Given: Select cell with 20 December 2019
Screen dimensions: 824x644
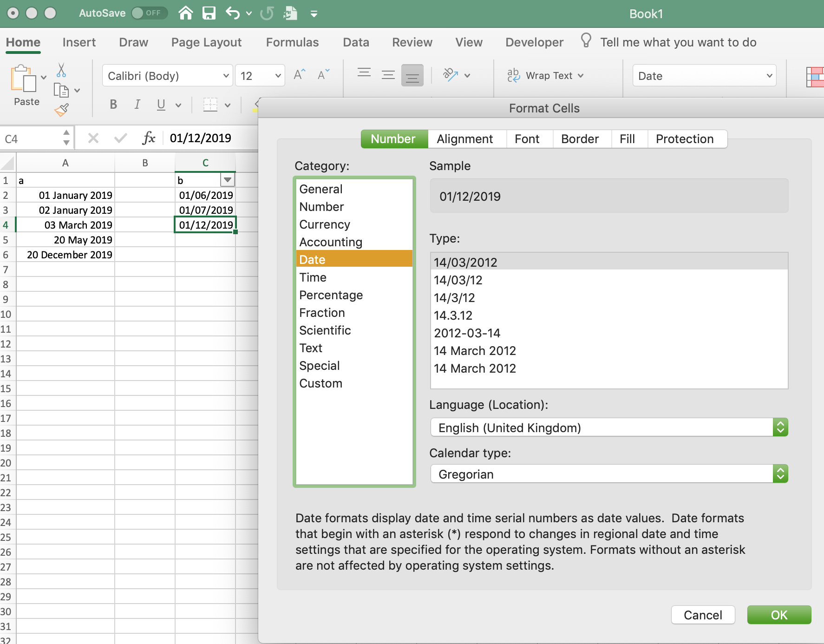Looking at the screenshot, I should pos(65,255).
